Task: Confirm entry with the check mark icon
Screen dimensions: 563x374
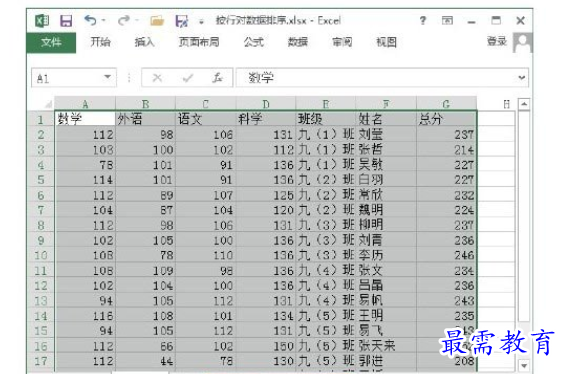Action: coord(187,78)
